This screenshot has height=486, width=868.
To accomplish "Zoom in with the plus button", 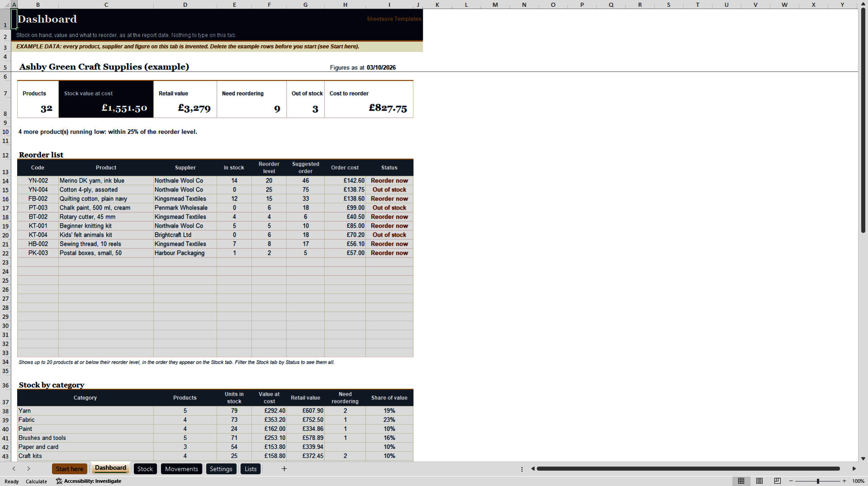I will (x=844, y=481).
